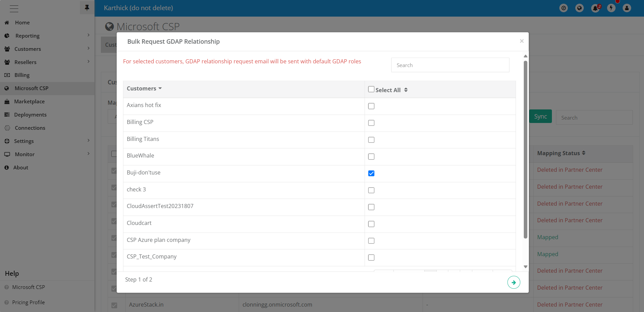Click the lightning bolt quick actions icon

(611, 8)
